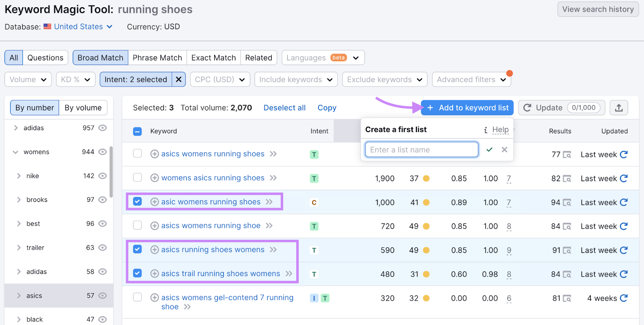Refresh the 'asics trail running shoes womens' row
Image resolution: width=644 pixels, height=325 pixels.
624,274
